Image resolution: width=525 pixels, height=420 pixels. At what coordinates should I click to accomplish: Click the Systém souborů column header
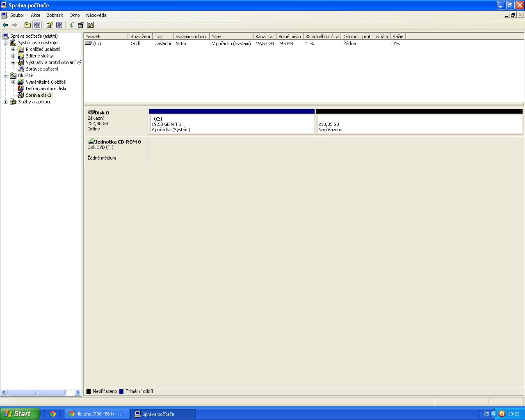pos(192,37)
